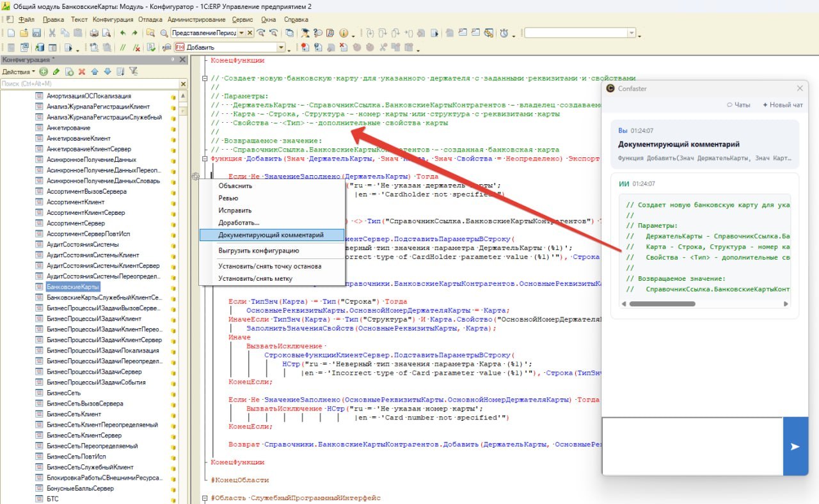Image resolution: width=819 pixels, height=504 pixels.
Task: Choose Документирующий комментарий in context menu
Action: (271, 235)
